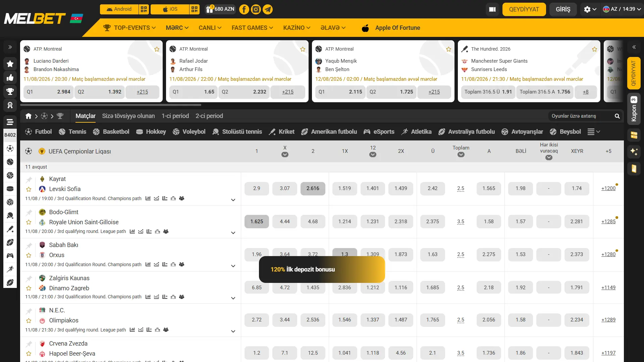
Task: Open the Facebook social link icon
Action: tap(244, 9)
